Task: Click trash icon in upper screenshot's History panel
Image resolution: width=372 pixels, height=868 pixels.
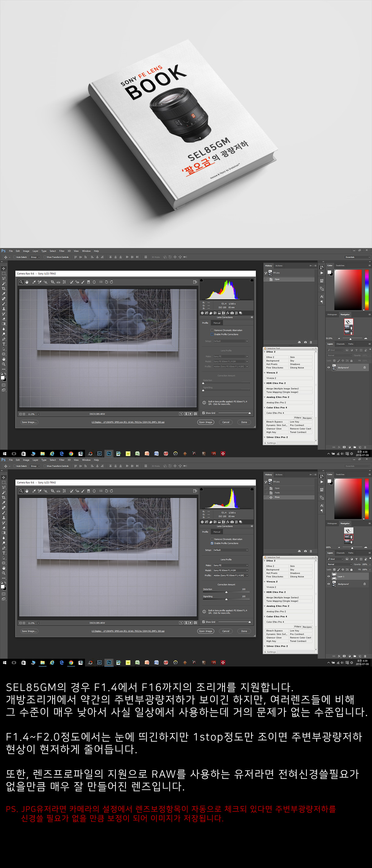Action: 311,342
